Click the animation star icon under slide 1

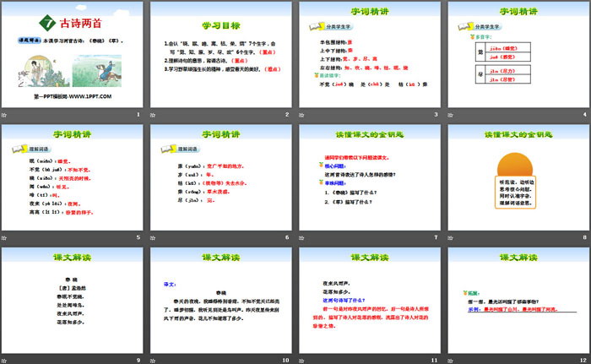[6, 115]
